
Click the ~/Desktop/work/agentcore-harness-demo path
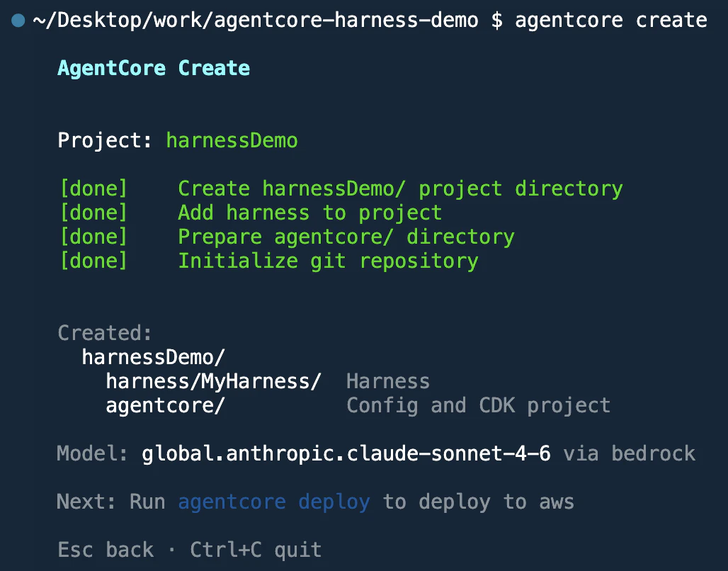point(256,21)
